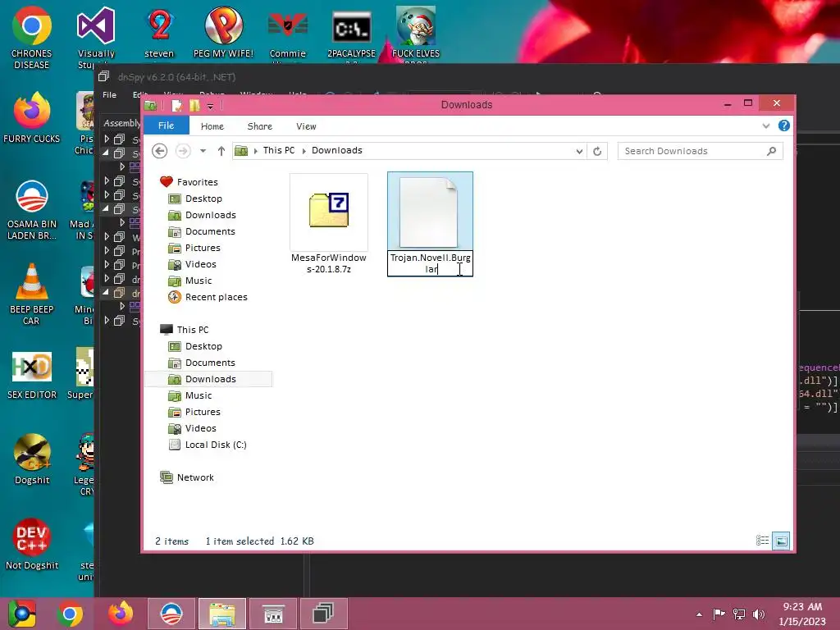Click the volume speaker tray icon
The image size is (840, 630).
[x=758, y=614]
